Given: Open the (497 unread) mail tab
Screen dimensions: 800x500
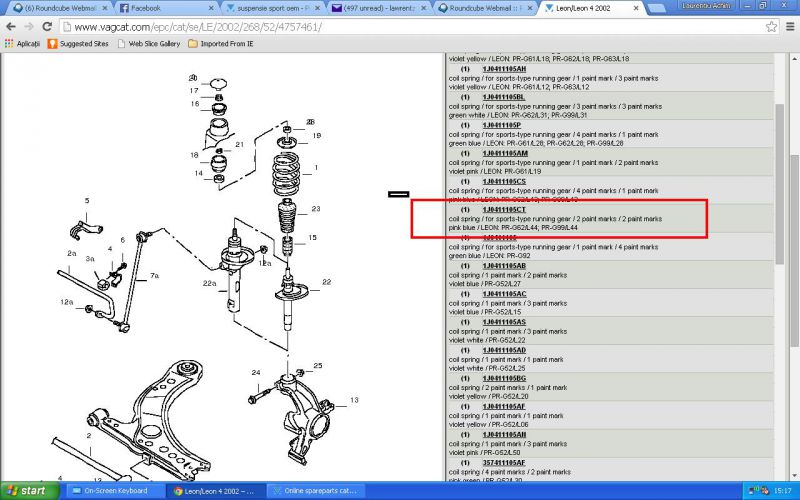Looking at the screenshot, I should [x=371, y=8].
